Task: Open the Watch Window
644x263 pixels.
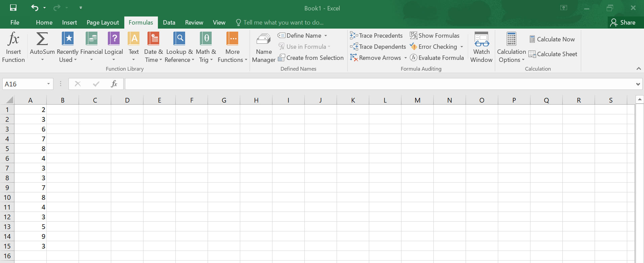Action: coord(481,48)
